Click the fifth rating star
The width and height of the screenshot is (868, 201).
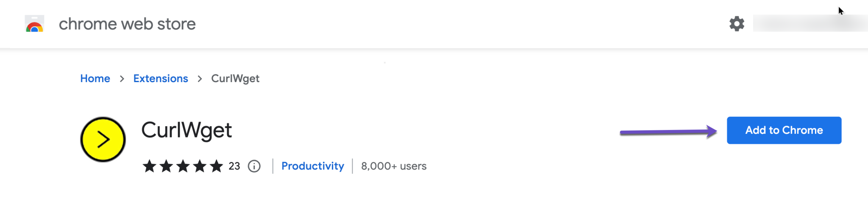click(x=217, y=166)
